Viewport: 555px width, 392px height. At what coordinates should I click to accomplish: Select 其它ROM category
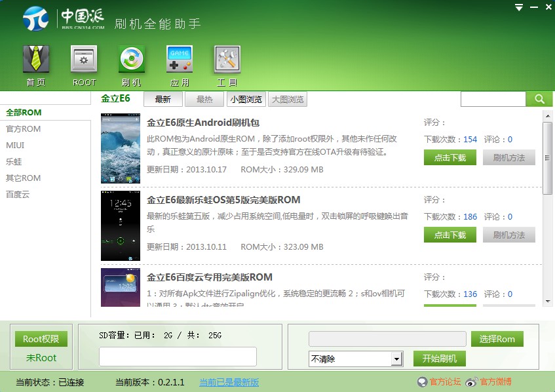[24, 178]
